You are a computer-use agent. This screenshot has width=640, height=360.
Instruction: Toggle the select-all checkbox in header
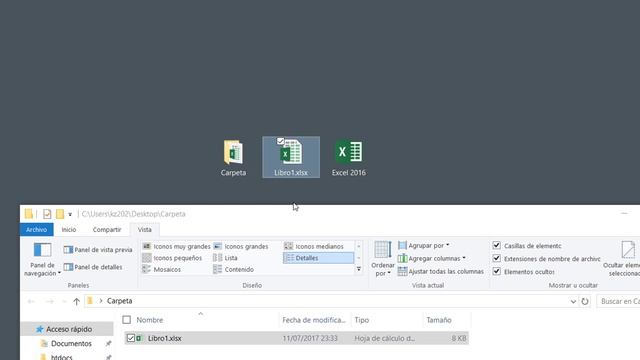127,320
